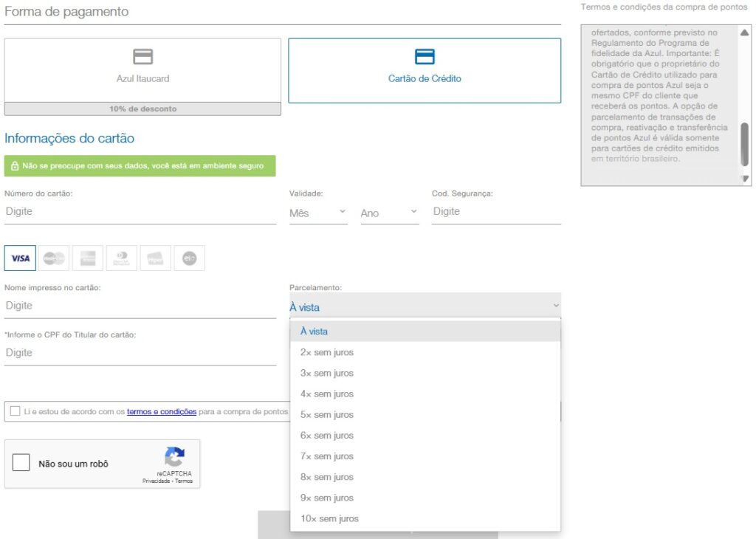Screen dimensions: 756x539
Task: Choose the Hipercard brand icon
Action: [x=155, y=258]
